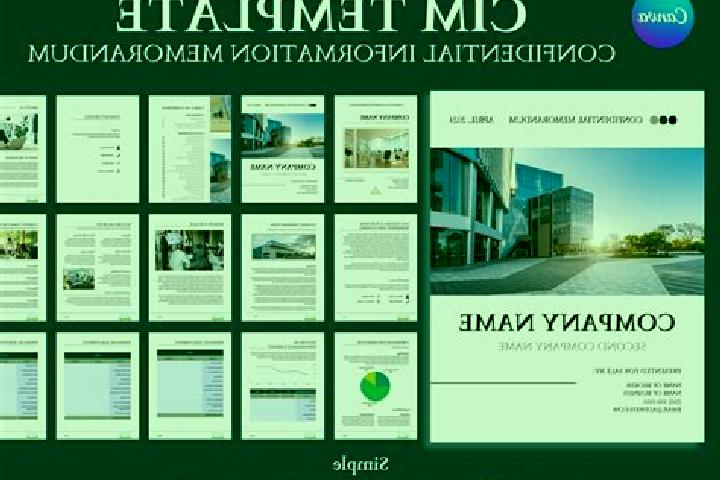Screen dimensions: 720x480
Task: Click the green pie chart
Action: (375, 386)
